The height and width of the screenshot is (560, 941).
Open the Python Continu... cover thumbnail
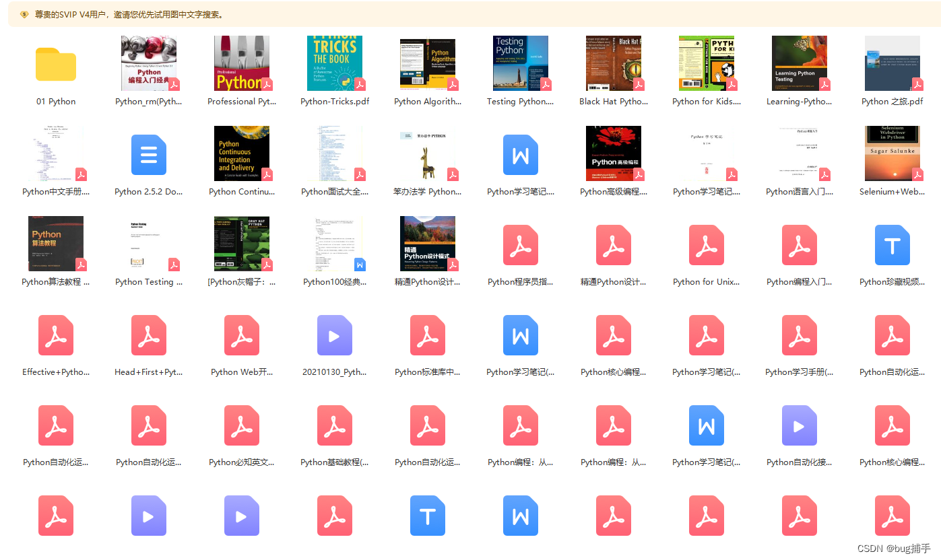(x=242, y=153)
